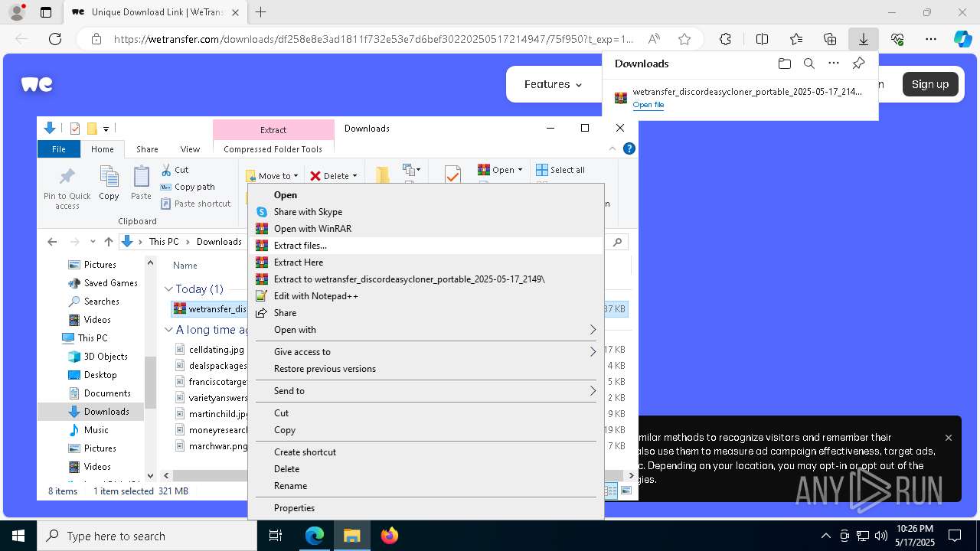The image size is (980, 551).
Task: Select Open with WinRAR entry
Action: (x=426, y=229)
